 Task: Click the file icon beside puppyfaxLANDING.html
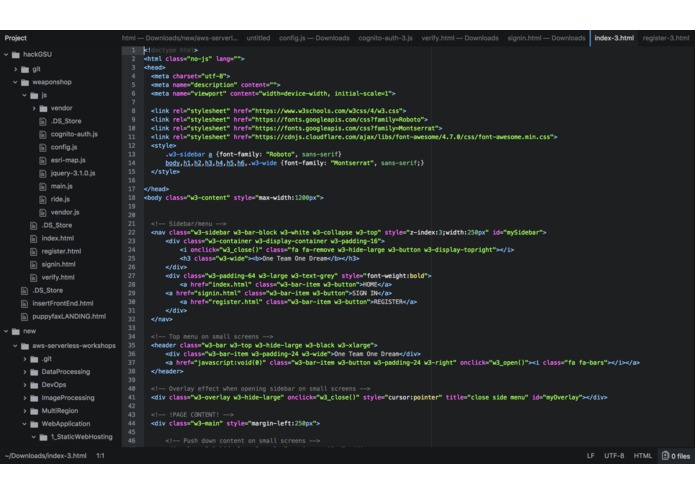24,316
